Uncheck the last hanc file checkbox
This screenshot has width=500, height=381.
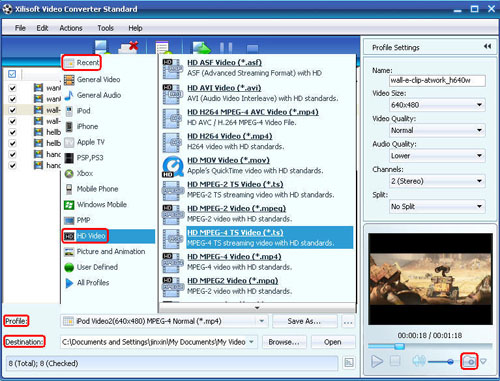tap(12, 165)
